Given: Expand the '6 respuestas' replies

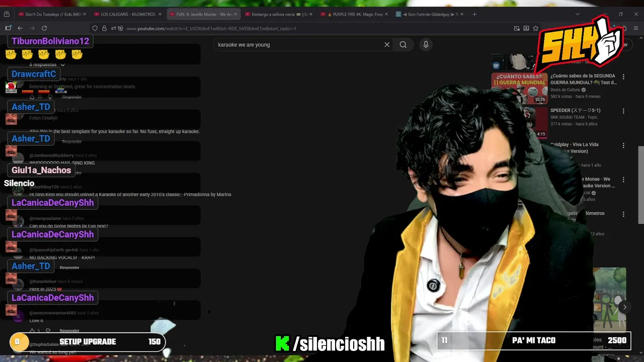Looking at the screenshot, I should coord(47,64).
